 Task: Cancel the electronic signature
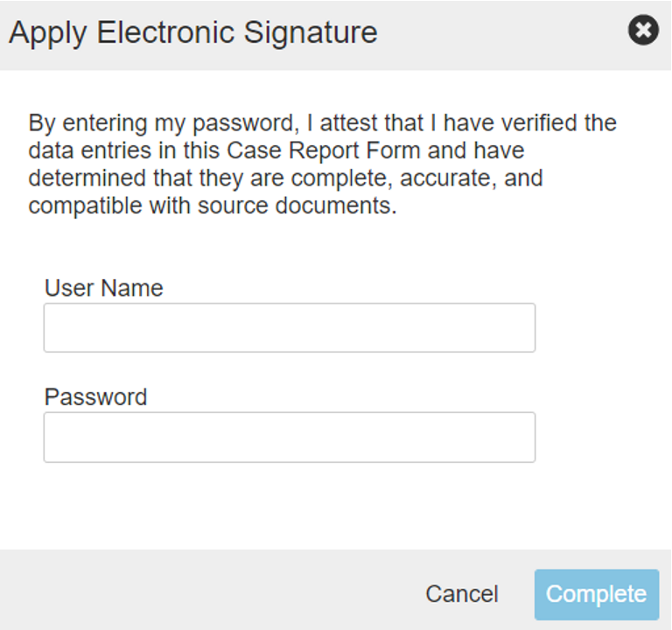point(461,594)
